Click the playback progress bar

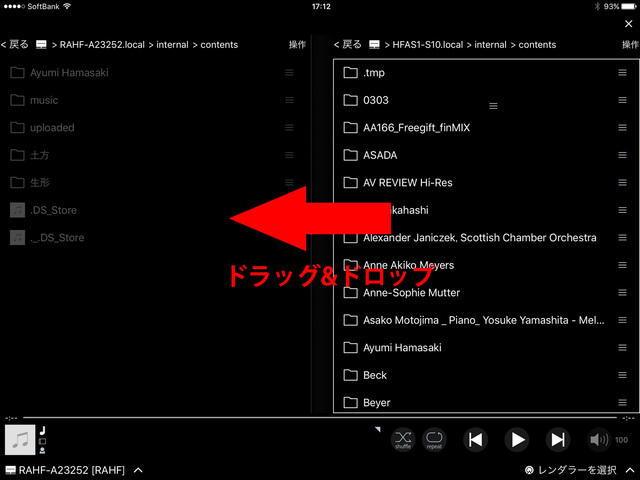pyautogui.click(x=320, y=417)
